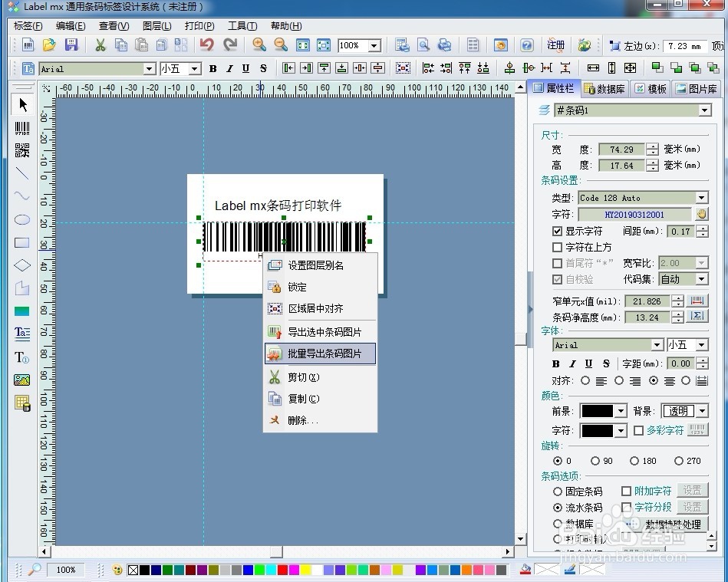Select the QR code tool
Image resolution: width=728 pixels, height=582 pixels.
point(21,150)
